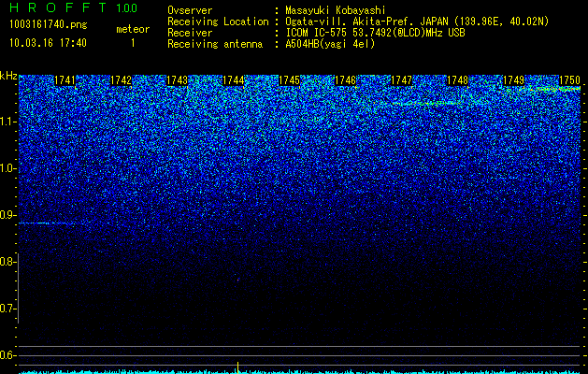The image size is (588, 374).
Task: Click the 0.8 frequency axis label
Action: [x=7, y=262]
